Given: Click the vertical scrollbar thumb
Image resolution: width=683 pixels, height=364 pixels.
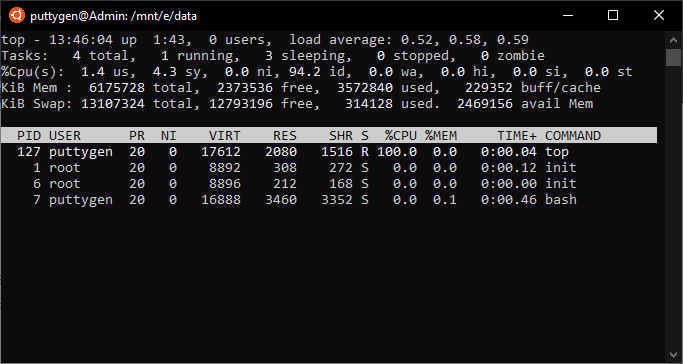Looking at the screenshot, I should tap(673, 57).
